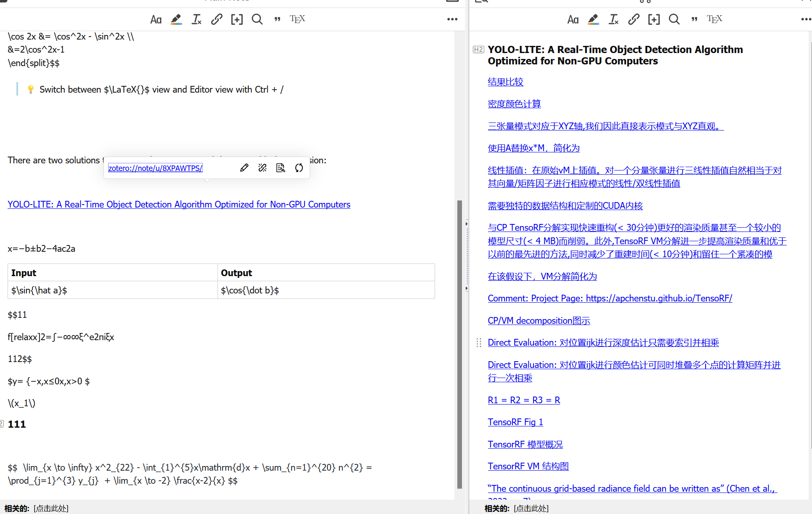Click the drag handle beside the Direct Evaluation line
This screenshot has height=514, width=812.
(x=478, y=343)
